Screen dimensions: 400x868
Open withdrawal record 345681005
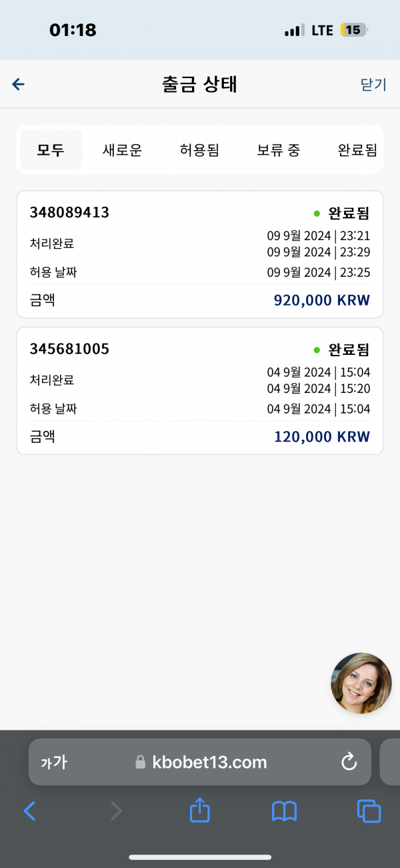tap(200, 391)
